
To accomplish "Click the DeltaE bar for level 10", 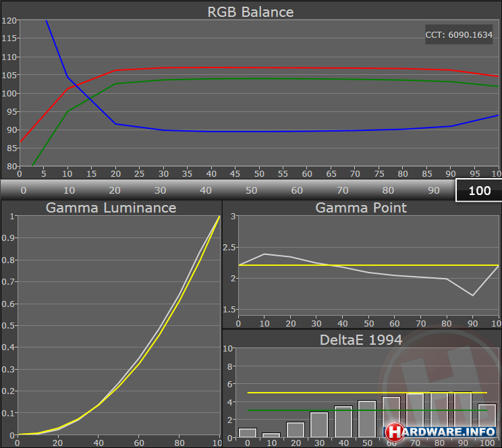I will [271, 435].
